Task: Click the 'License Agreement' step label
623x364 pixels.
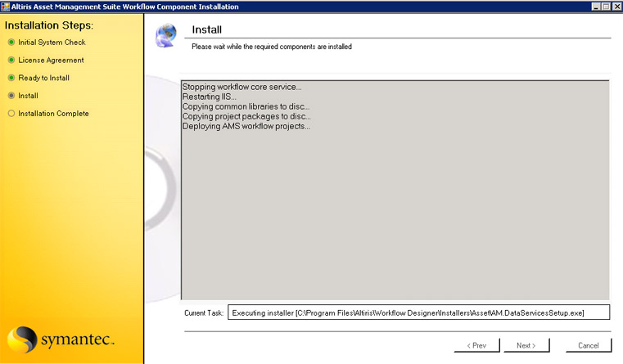Action: [x=51, y=60]
